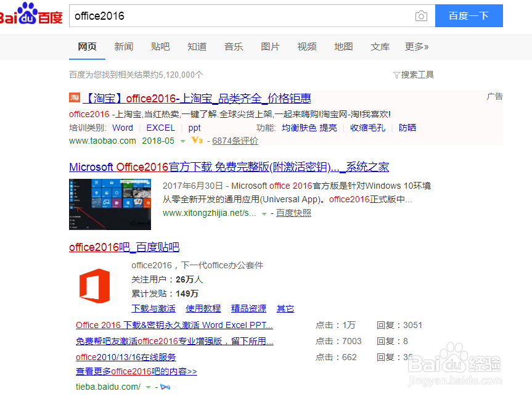Screen dimensions: 532x399
Task: Click the 点击：7003 value
Action: coord(338,341)
